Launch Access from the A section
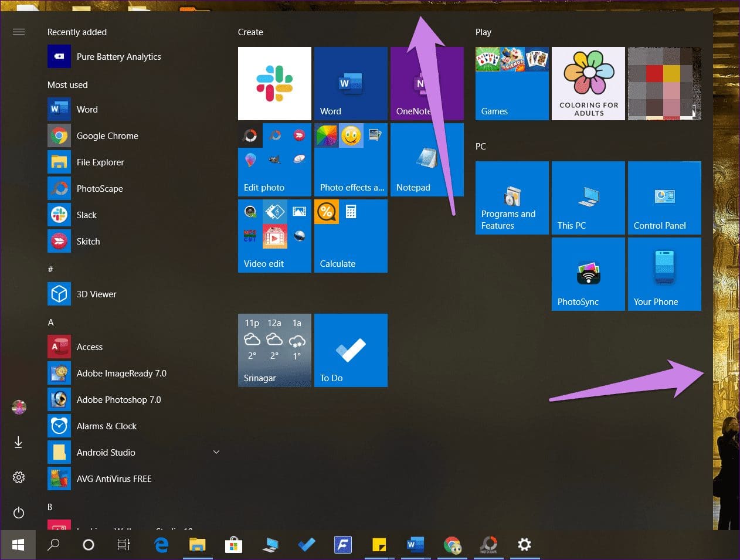Viewport: 740px width, 560px height. point(134,347)
